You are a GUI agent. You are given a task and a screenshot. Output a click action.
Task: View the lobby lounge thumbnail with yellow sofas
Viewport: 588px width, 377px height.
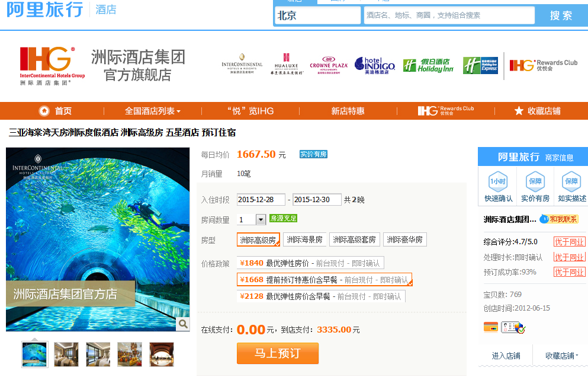pyautogui.click(x=130, y=354)
